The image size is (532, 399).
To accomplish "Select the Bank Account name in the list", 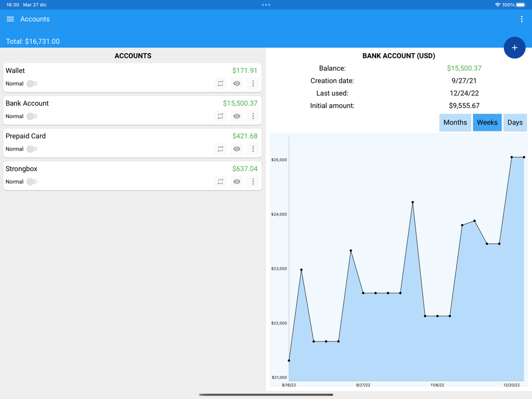I will coord(27,103).
